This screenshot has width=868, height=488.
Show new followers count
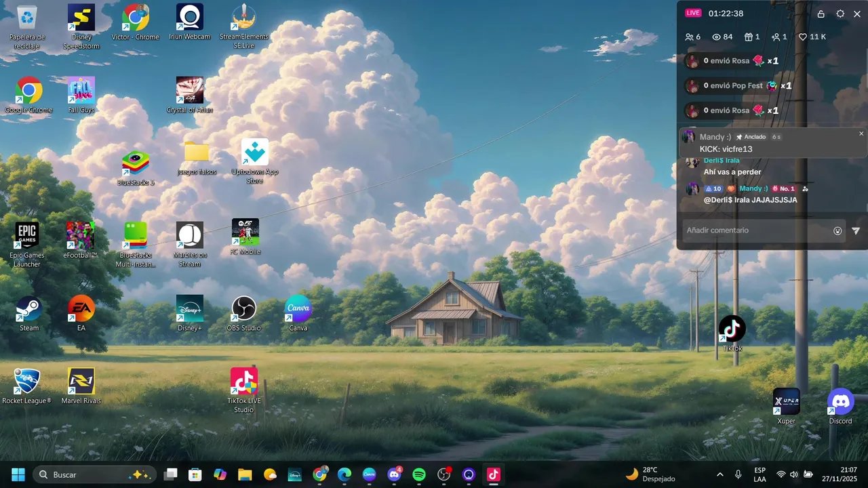click(779, 37)
